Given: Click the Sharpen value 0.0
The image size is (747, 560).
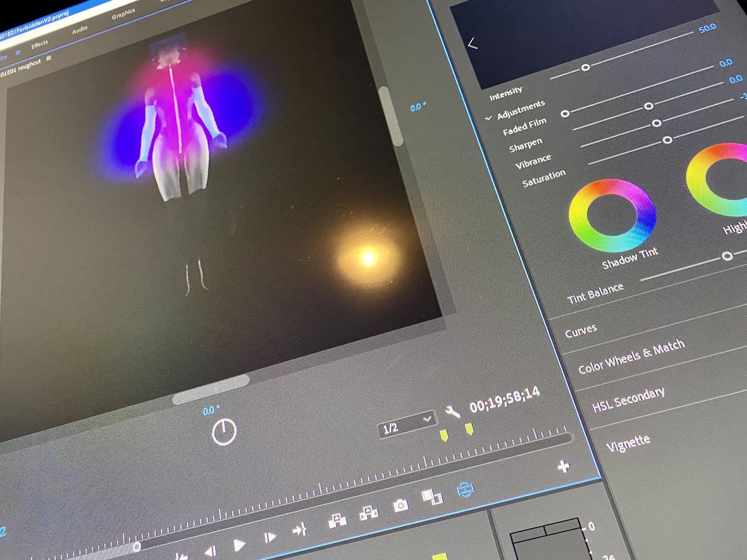Looking at the screenshot, I should click(x=735, y=79).
